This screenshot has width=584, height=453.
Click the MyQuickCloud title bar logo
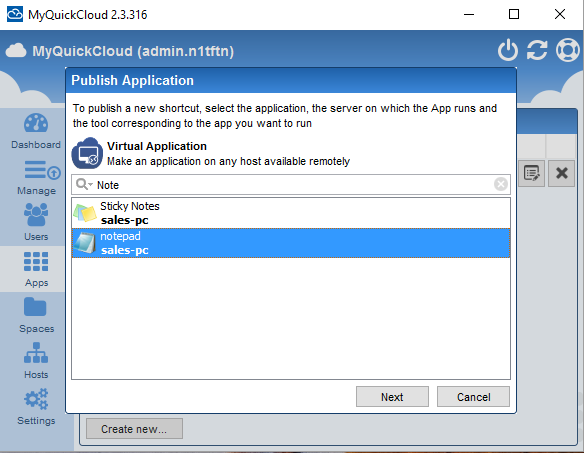click(x=15, y=14)
